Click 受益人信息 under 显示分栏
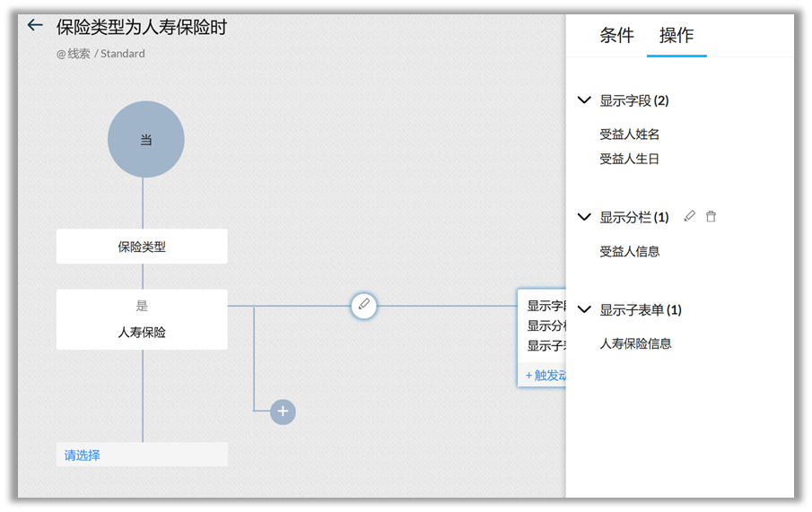Screen dimensions: 812x512 (630, 251)
